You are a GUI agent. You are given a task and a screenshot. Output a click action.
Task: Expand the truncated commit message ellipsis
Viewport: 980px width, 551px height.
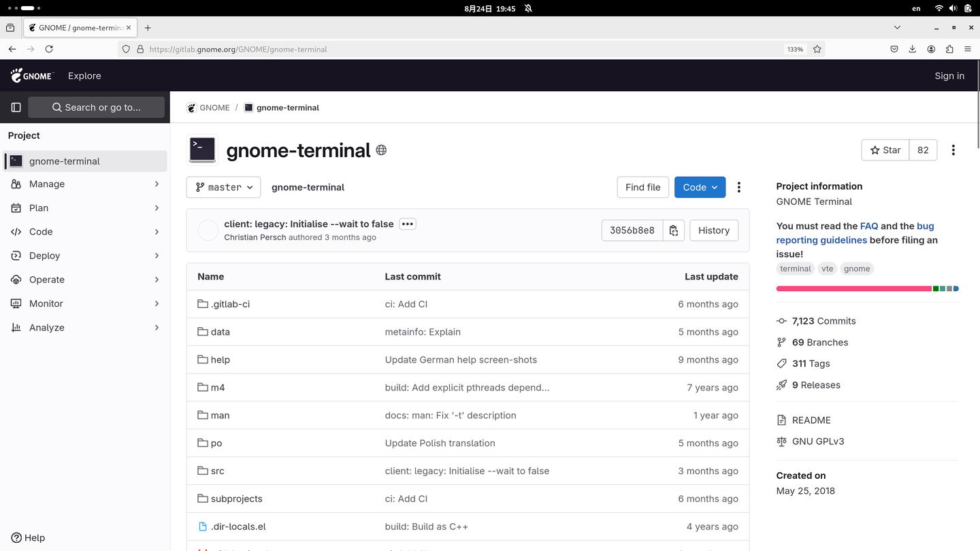click(407, 223)
